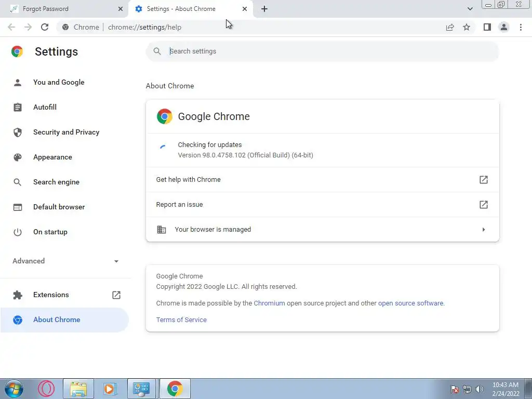
Task: Click the puzzle piece Extensions icon
Action: [18, 295]
